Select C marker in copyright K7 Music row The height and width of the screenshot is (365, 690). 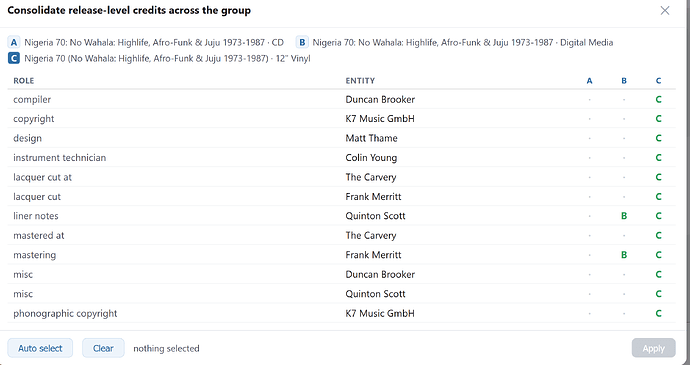point(658,119)
